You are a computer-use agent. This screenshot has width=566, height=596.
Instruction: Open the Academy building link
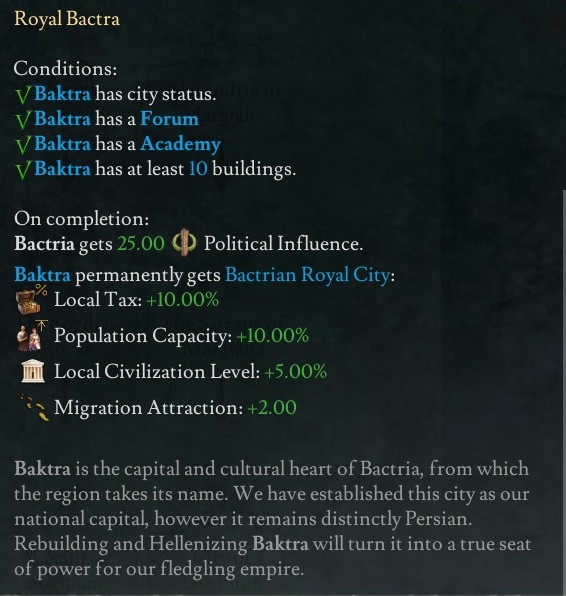pos(181,144)
